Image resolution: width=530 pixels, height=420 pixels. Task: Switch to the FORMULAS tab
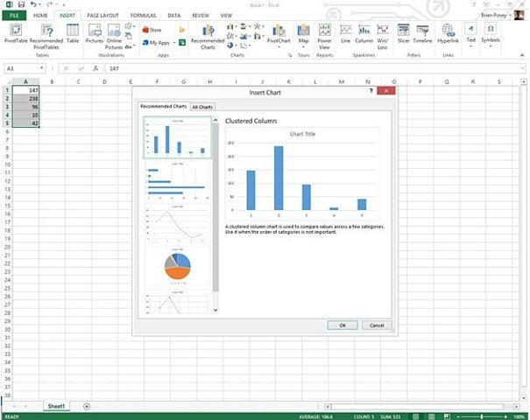(x=143, y=16)
